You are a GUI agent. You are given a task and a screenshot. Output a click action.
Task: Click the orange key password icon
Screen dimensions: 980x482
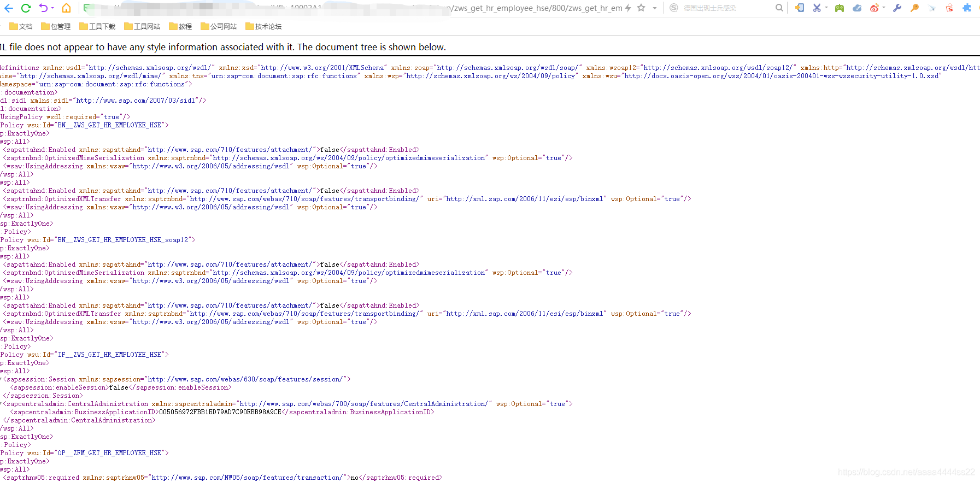tap(914, 8)
